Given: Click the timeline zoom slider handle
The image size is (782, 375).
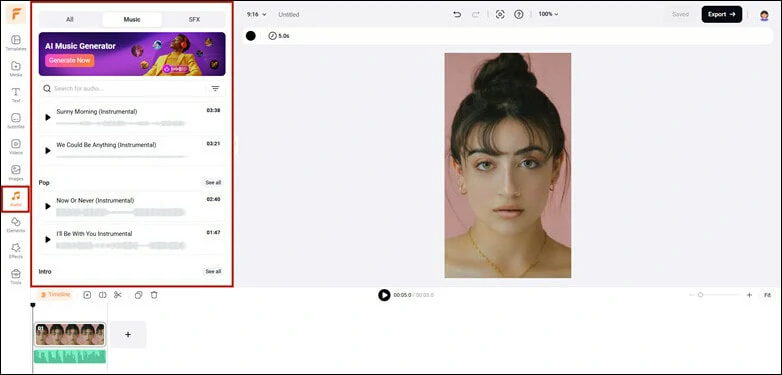Looking at the screenshot, I should pyautogui.click(x=700, y=295).
